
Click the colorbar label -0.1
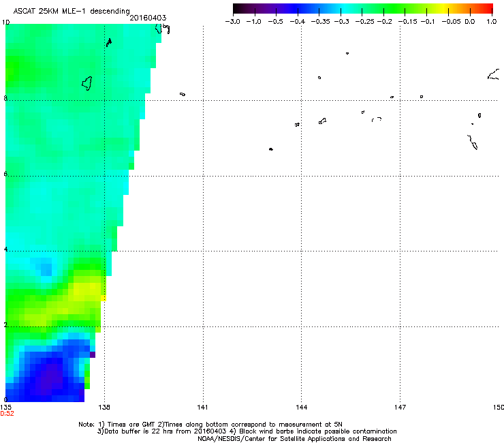tap(428, 22)
